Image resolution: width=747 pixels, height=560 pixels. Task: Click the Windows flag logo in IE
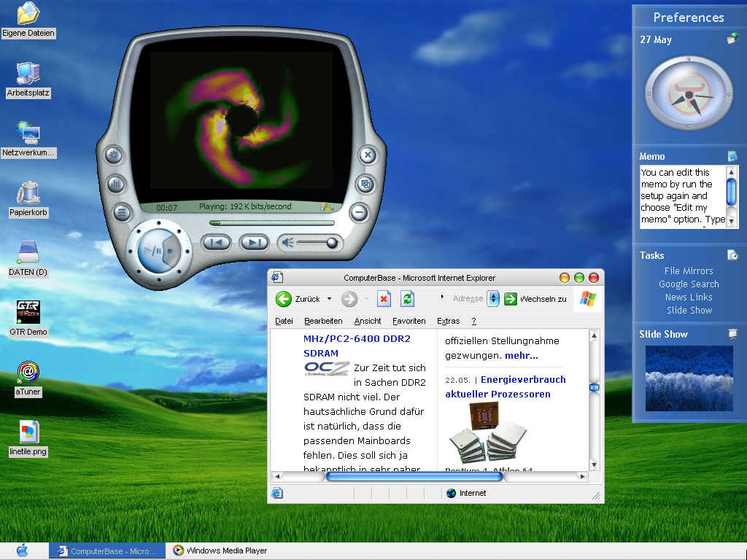pos(588,299)
